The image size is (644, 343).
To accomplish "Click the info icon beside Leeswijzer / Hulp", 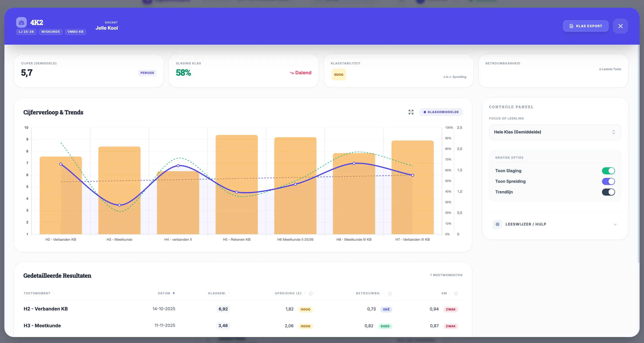I will pyautogui.click(x=498, y=224).
